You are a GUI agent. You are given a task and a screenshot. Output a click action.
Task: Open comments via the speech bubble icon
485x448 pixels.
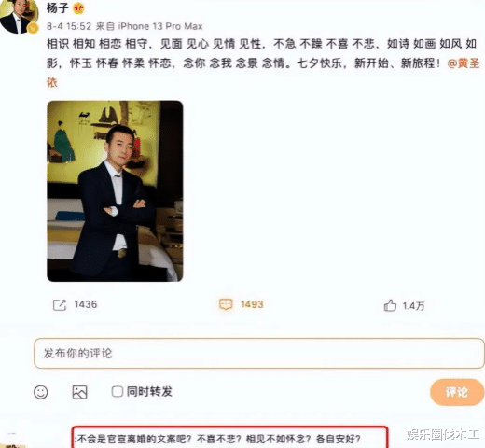click(x=226, y=304)
